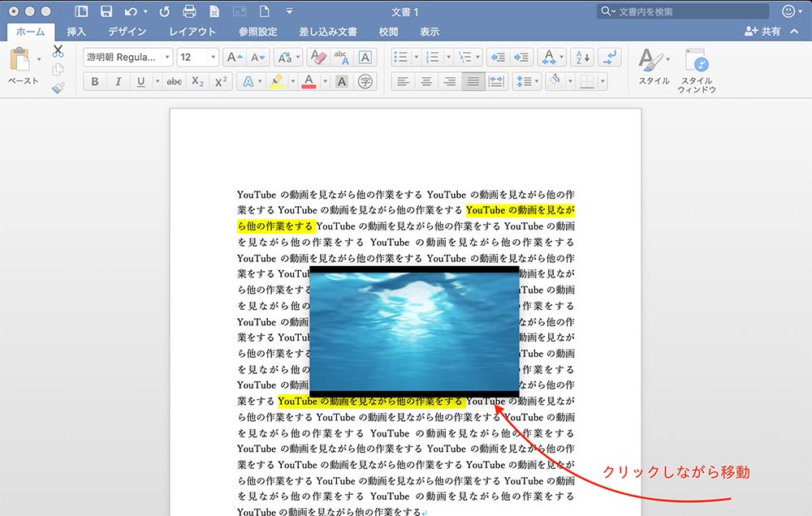Toggle Underline formatting
The width and height of the screenshot is (812, 516).
click(140, 81)
